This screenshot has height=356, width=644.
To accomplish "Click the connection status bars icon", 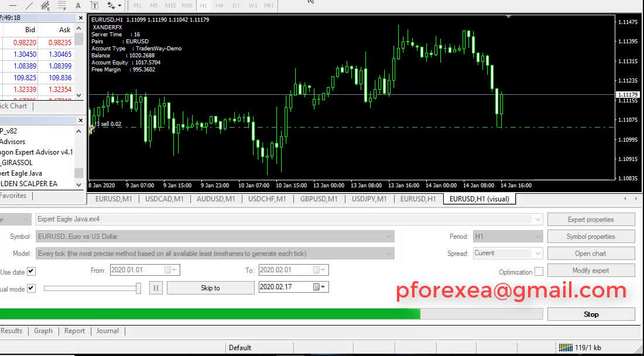I will pos(566,347).
